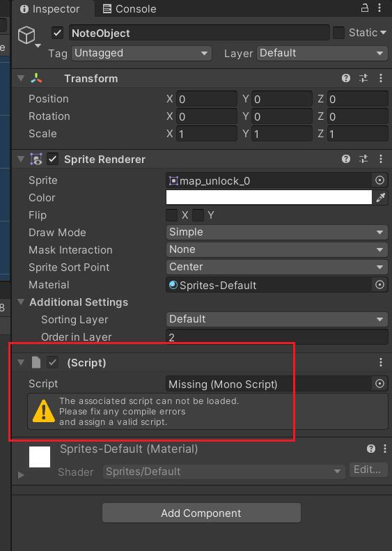392x551 pixels.
Task: Open object picker for Material field
Action: coord(379,285)
